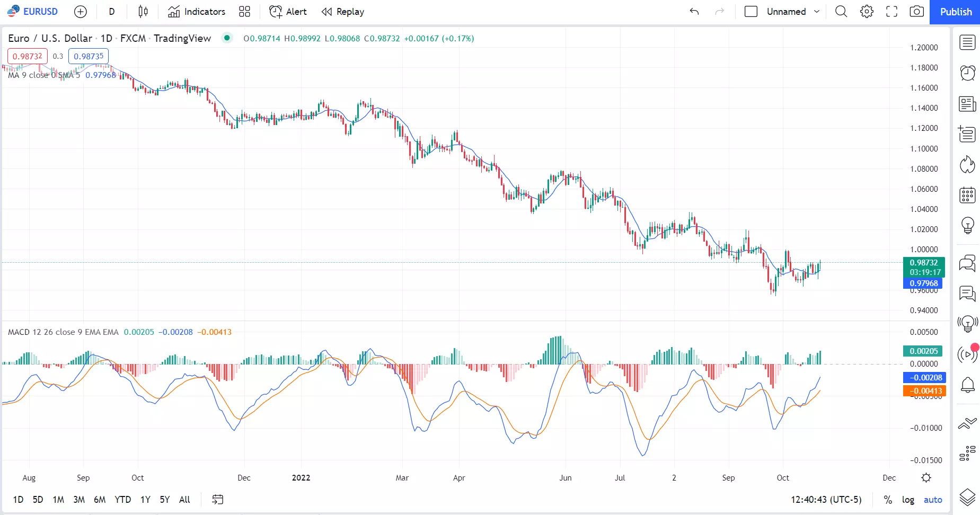
Task: Toggle auto scale mode
Action: [933, 500]
